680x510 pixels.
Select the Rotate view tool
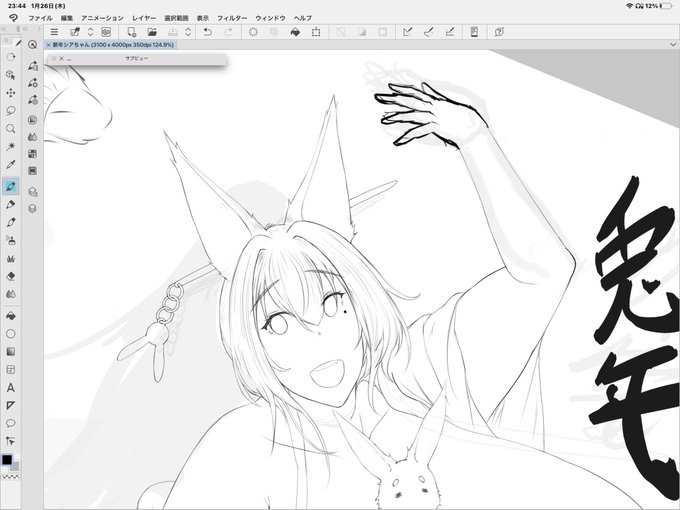(11, 57)
